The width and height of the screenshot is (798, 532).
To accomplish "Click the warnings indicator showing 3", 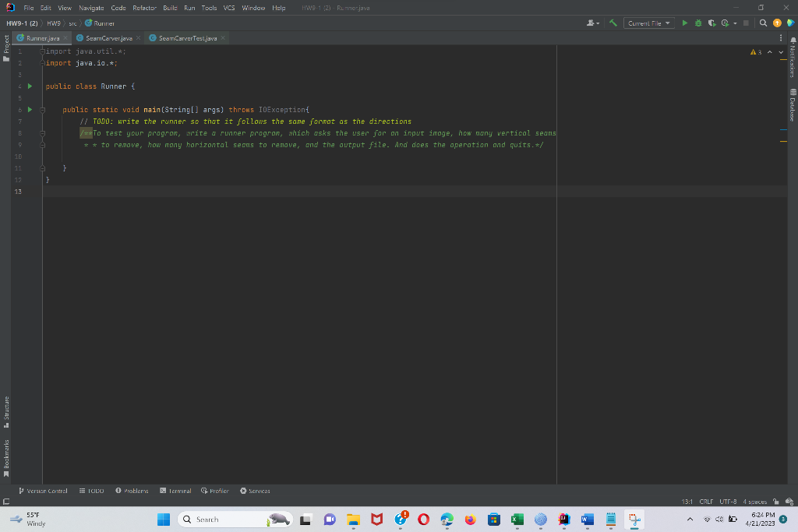I will click(756, 52).
